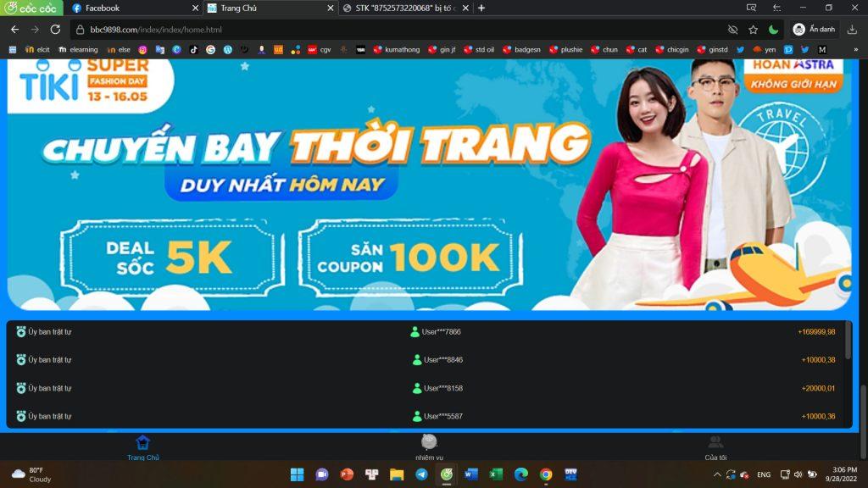Toggle the tracking protection eye icon
The image size is (868, 488).
pyautogui.click(x=733, y=29)
